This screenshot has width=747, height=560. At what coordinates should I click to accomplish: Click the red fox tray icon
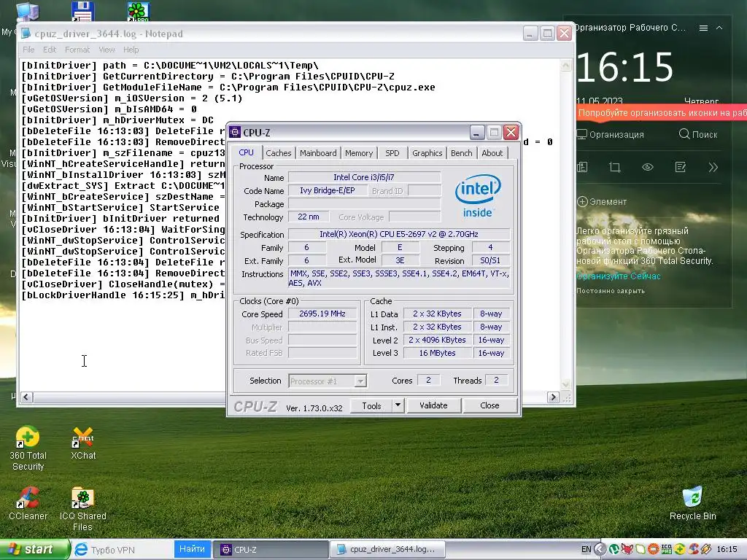pyautogui.click(x=627, y=550)
